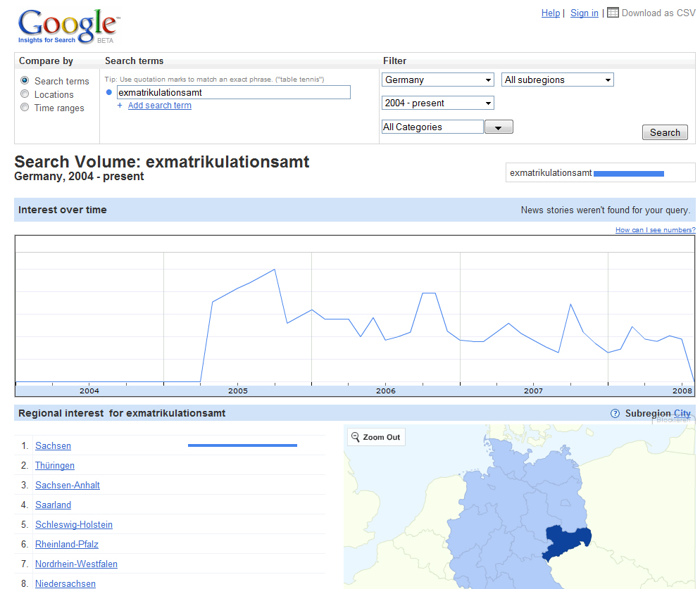Screen dimensions: 700x589
Task: Switch regional view to City
Action: pyautogui.click(x=682, y=414)
